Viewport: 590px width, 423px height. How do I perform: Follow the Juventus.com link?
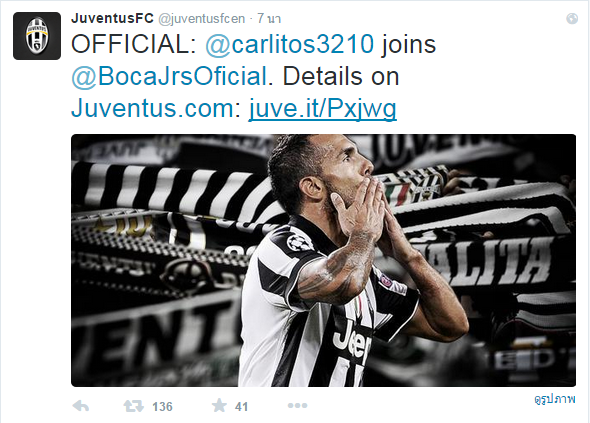(x=156, y=108)
